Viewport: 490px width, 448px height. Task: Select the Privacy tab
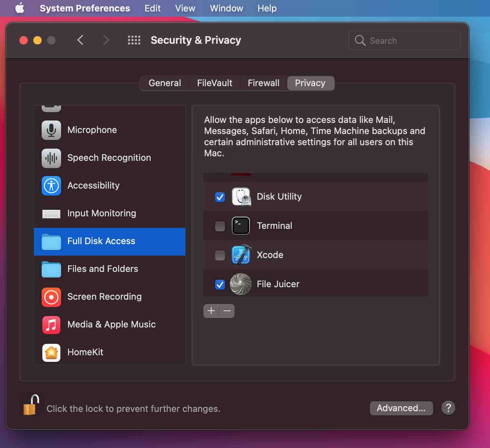click(x=310, y=83)
